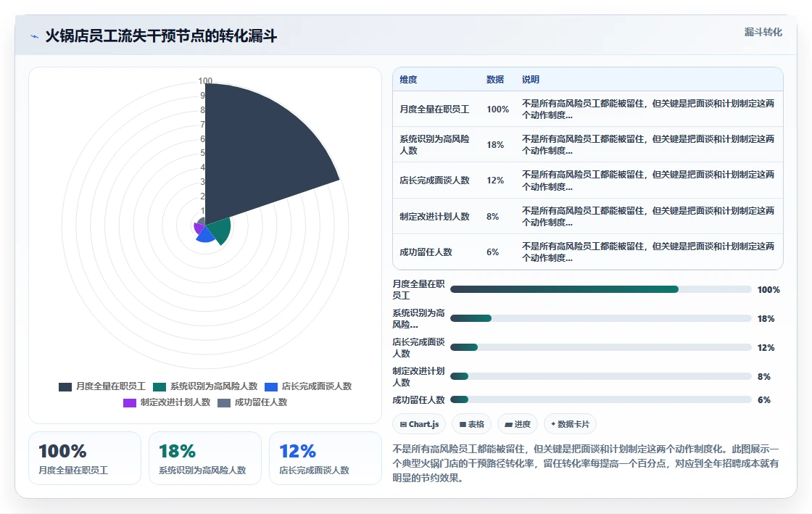This screenshot has height=514, width=812.
Task: Click the small purple polar chart segment
Action: click(x=199, y=228)
